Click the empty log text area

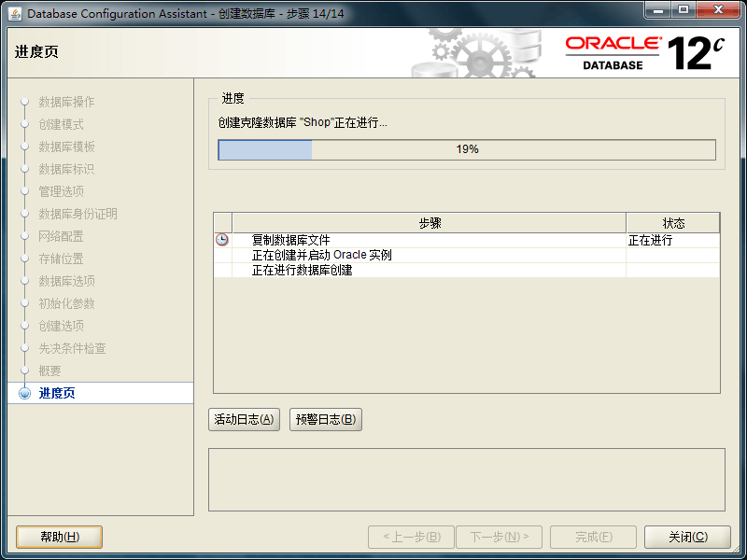tap(466, 479)
